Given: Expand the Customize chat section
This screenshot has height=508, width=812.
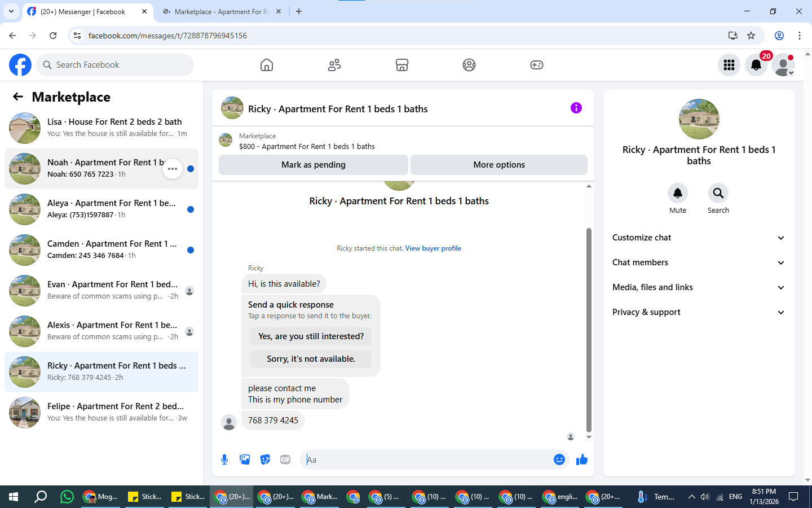Looking at the screenshot, I should tap(699, 238).
